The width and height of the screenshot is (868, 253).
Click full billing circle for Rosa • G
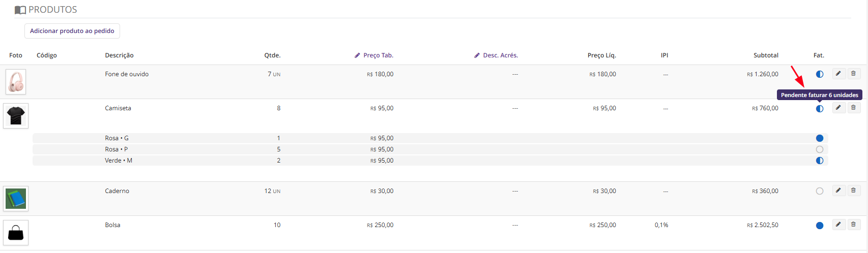pyautogui.click(x=820, y=138)
